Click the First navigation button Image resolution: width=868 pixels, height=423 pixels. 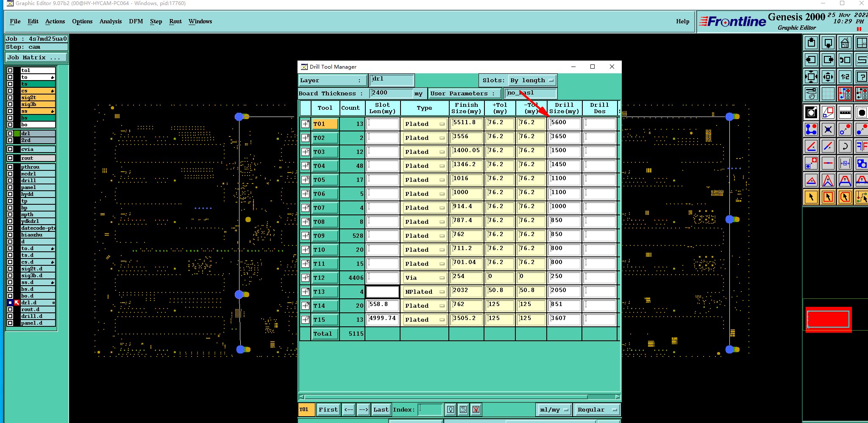pyautogui.click(x=328, y=409)
